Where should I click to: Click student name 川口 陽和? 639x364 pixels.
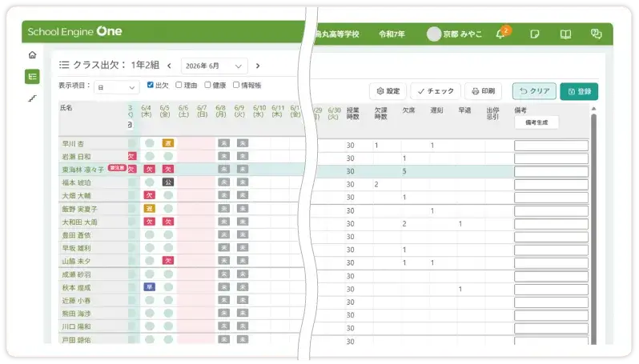[x=76, y=326]
